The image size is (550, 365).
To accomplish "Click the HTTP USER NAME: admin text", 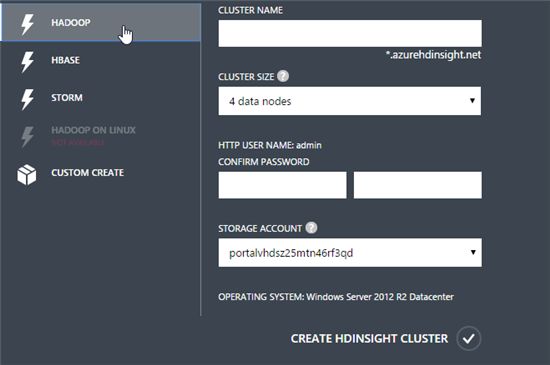I will (270, 145).
